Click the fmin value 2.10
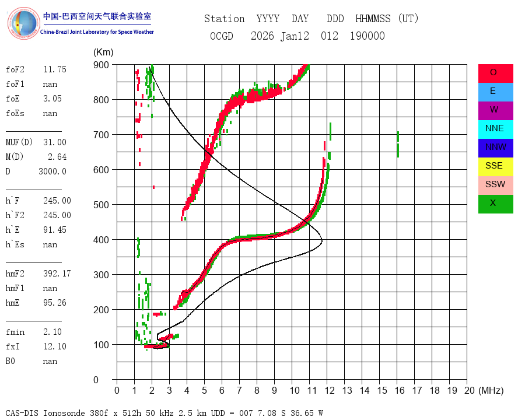This screenshot has width=525, height=420. [x=52, y=332]
